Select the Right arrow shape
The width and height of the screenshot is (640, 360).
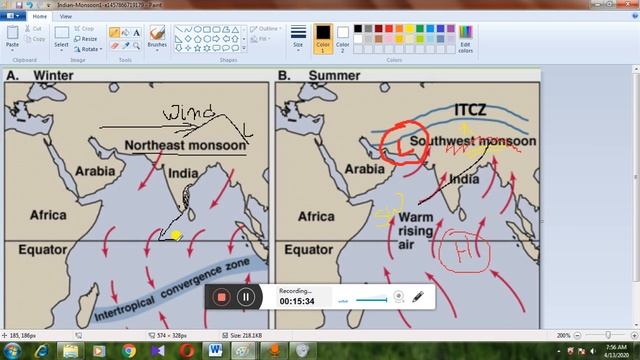[x=216, y=39]
